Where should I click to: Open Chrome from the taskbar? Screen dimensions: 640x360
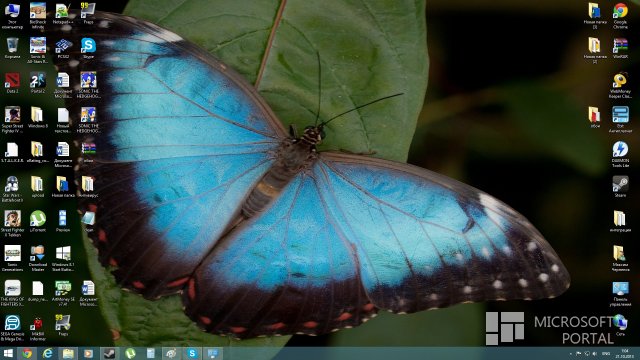[27, 353]
